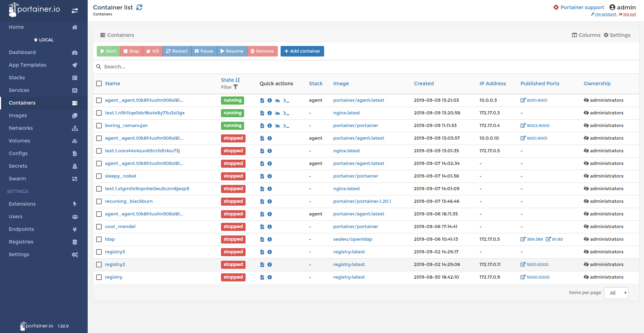644x333 pixels.
Task: Inspect the boring_ramanujan container via info icon
Action: click(x=270, y=126)
